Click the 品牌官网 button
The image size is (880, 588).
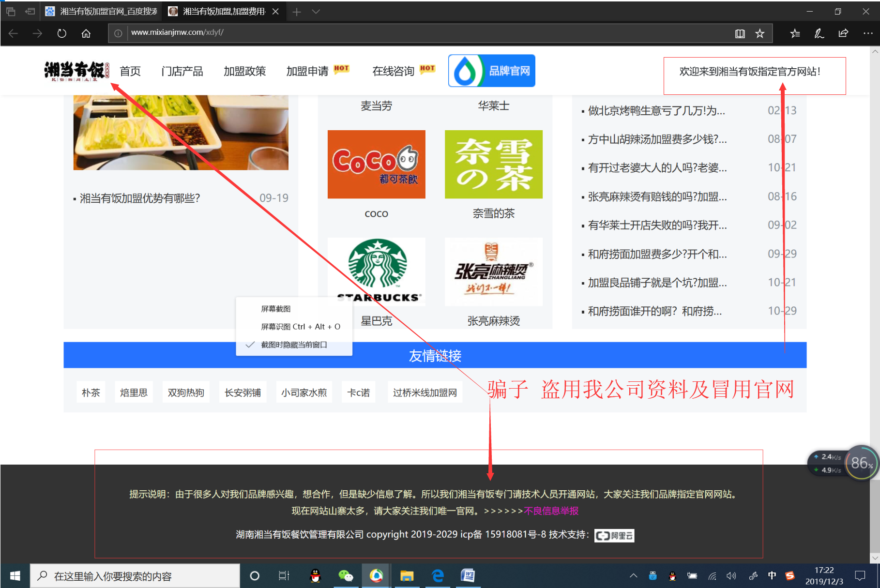[491, 71]
